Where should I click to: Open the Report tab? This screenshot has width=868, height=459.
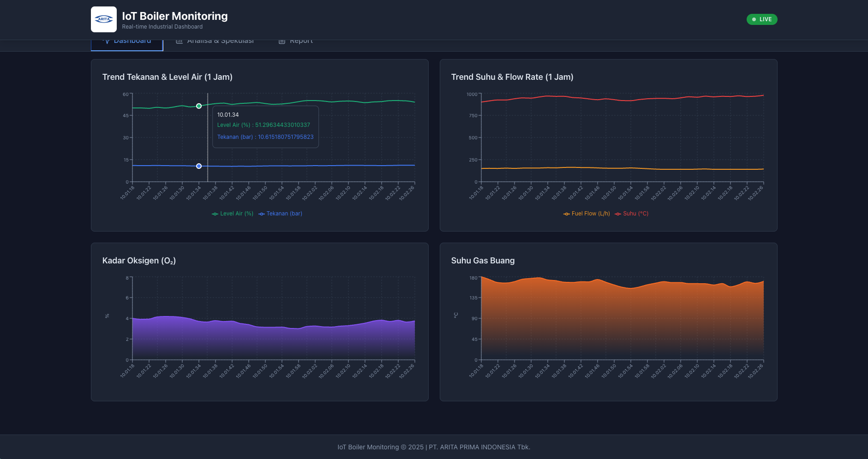click(301, 42)
